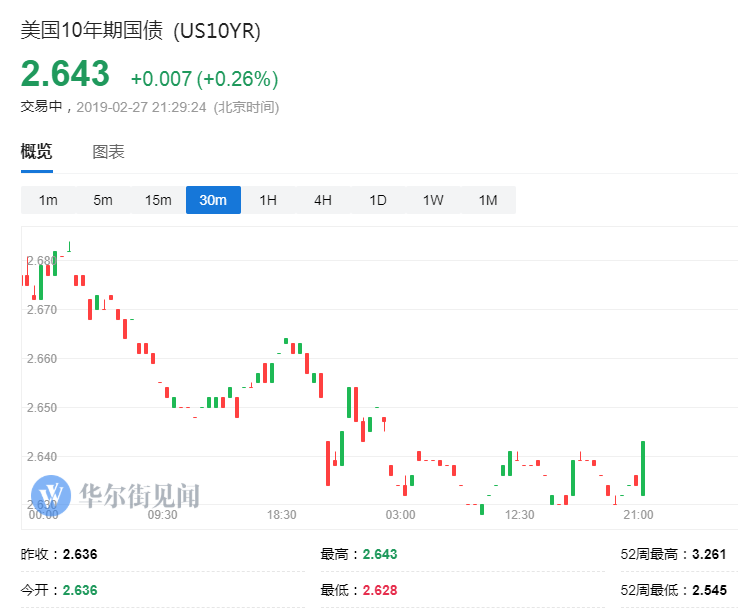Click the 52周最高 value 3.261
Image resolution: width=738 pixels, height=611 pixels.
[x=709, y=554]
